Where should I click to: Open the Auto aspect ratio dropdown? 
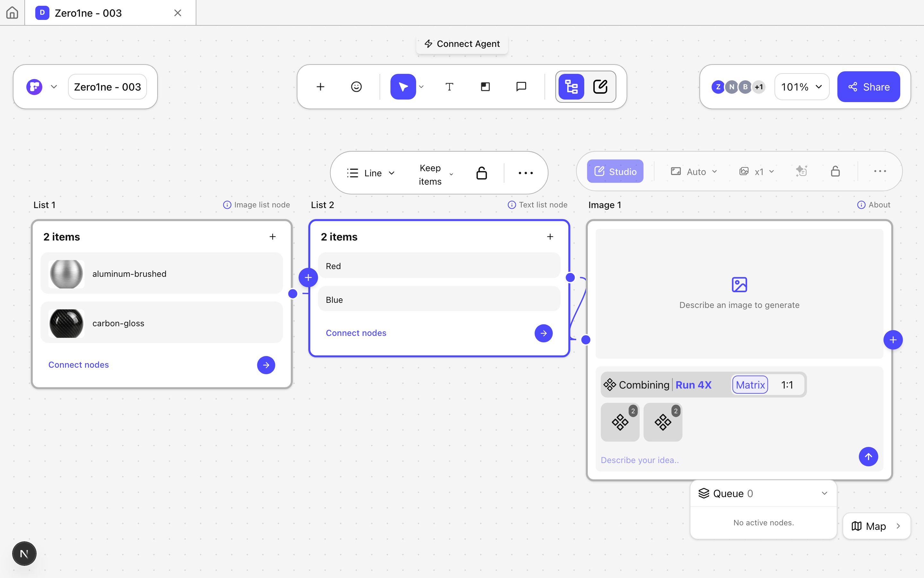(x=694, y=172)
